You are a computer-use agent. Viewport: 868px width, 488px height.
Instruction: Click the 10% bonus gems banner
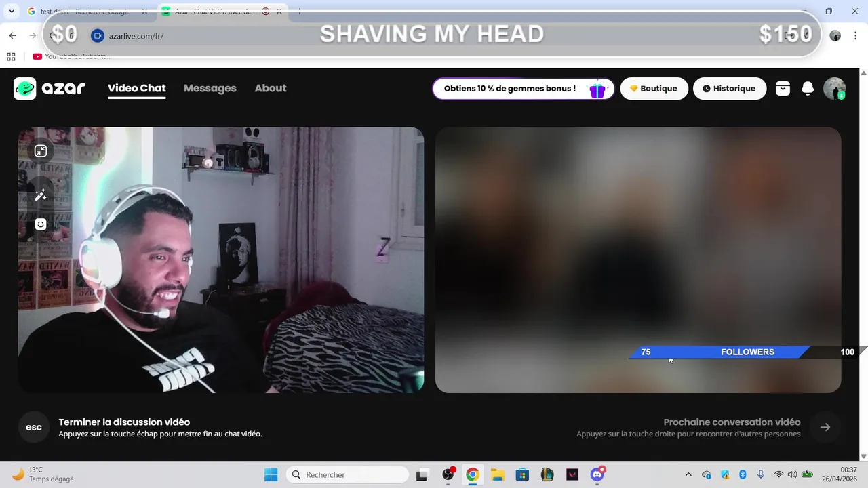click(x=523, y=89)
